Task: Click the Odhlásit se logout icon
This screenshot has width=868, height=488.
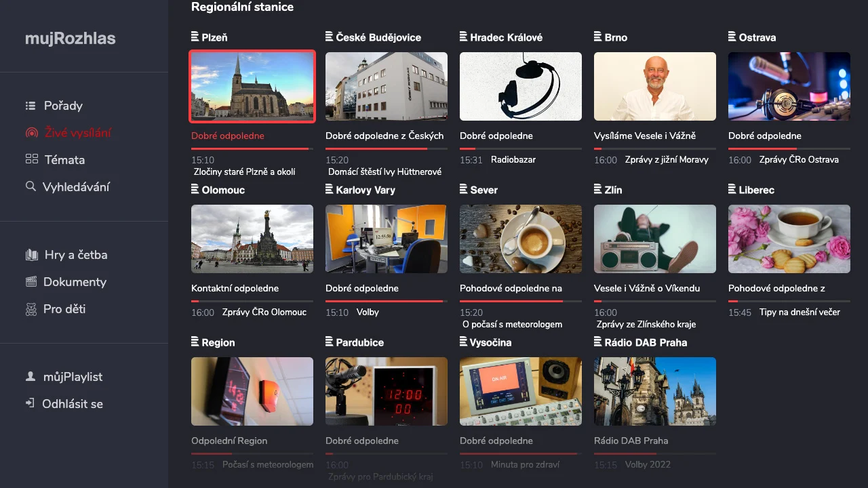Action: pos(30,404)
